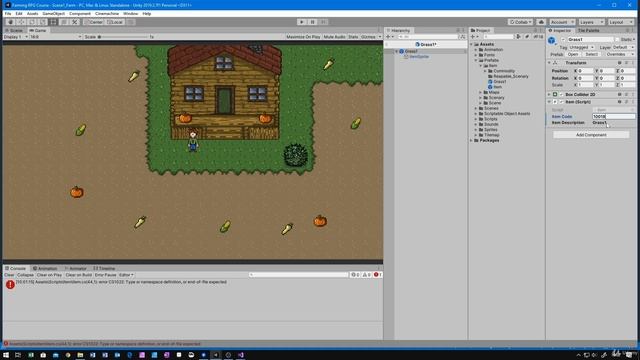This screenshot has height=360, width=640.
Task: Select the Scale tool in toolbar
Action: click(x=42, y=22)
